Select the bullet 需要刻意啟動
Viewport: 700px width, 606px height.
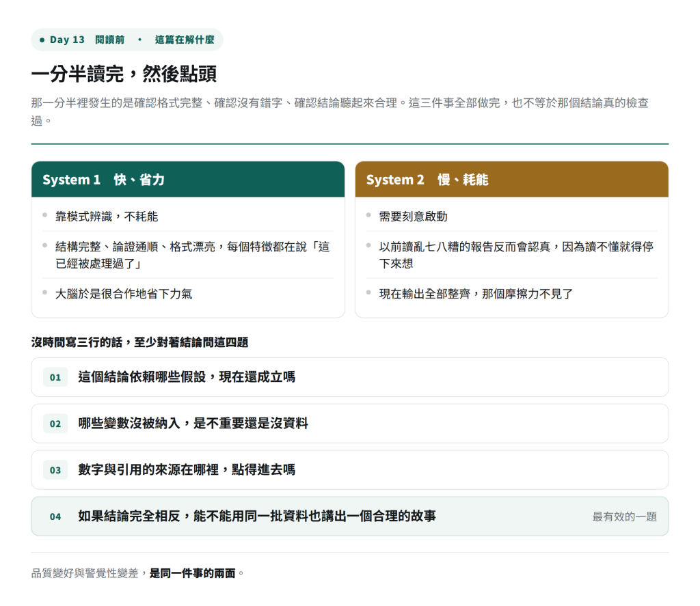coord(413,217)
